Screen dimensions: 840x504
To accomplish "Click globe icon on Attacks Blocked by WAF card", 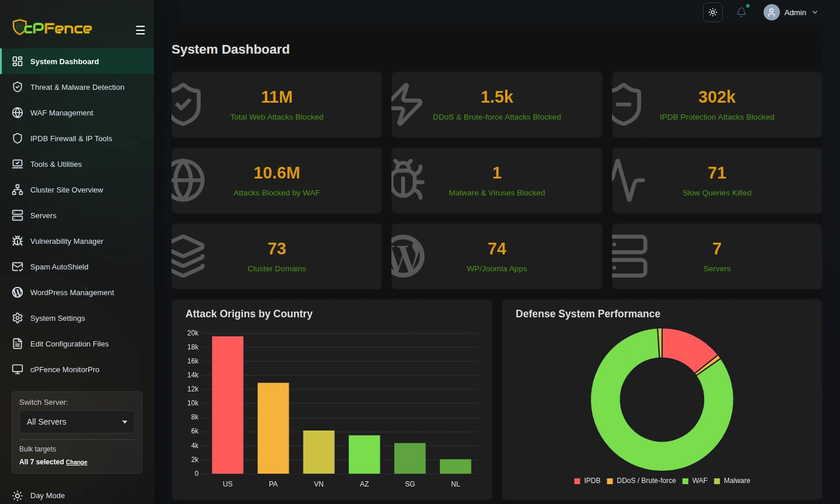I will (x=188, y=180).
